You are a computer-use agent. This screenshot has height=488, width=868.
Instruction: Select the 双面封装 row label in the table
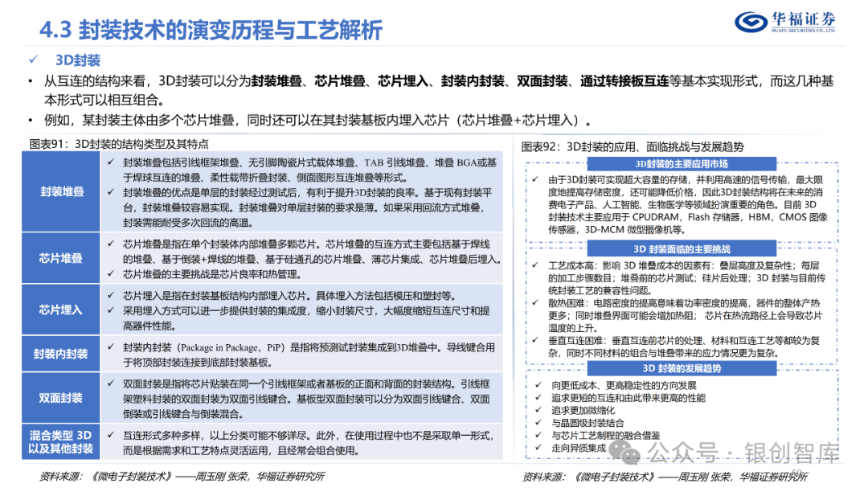(60, 396)
